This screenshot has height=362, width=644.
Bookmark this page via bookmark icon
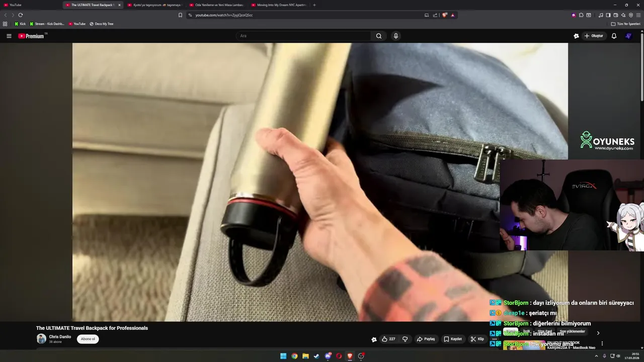tap(180, 15)
